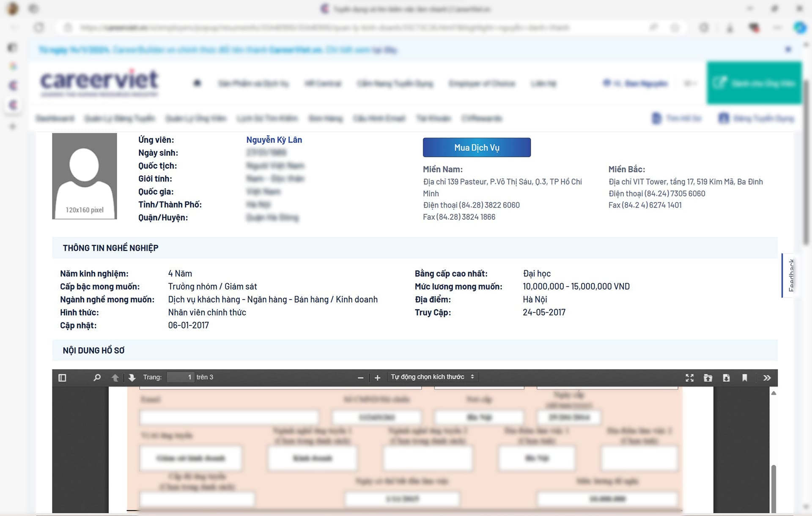Open browser copilot sidebar icon
The image size is (812, 516).
tap(800, 27)
